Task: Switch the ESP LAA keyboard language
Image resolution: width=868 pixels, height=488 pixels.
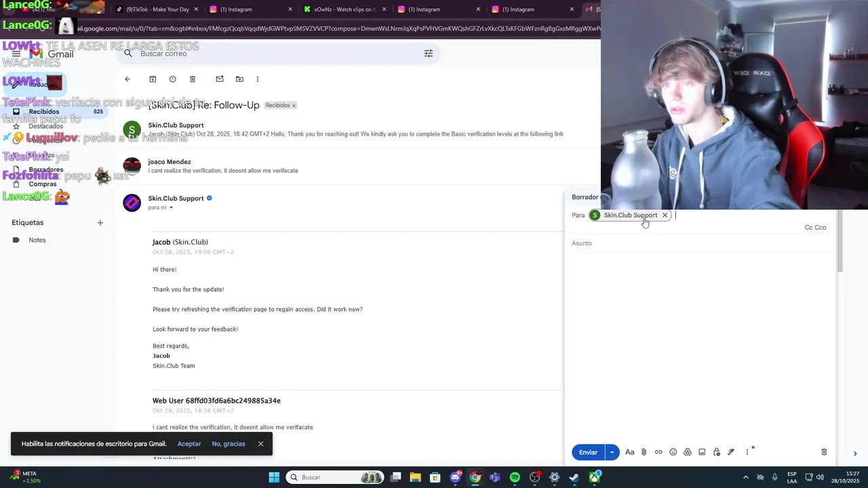Action: [792, 477]
